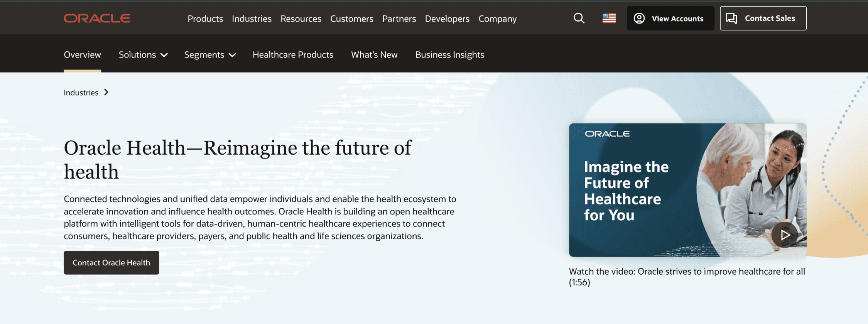Viewport: 868px width, 324px height.
Task: Go to Customers in top navigation
Action: (351, 19)
